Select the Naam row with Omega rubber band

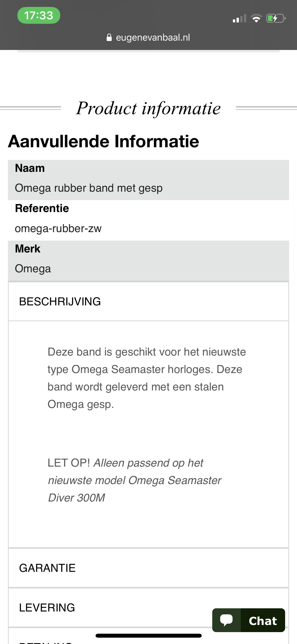click(x=148, y=180)
